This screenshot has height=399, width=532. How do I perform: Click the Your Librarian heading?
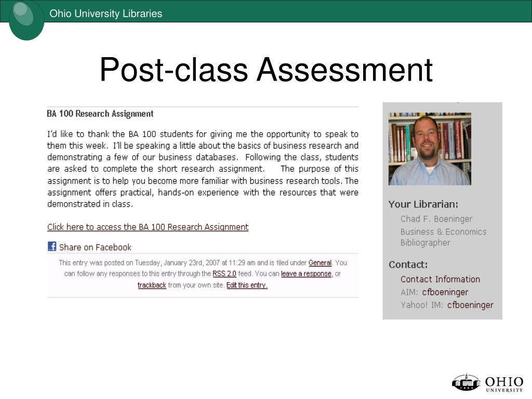click(x=423, y=204)
